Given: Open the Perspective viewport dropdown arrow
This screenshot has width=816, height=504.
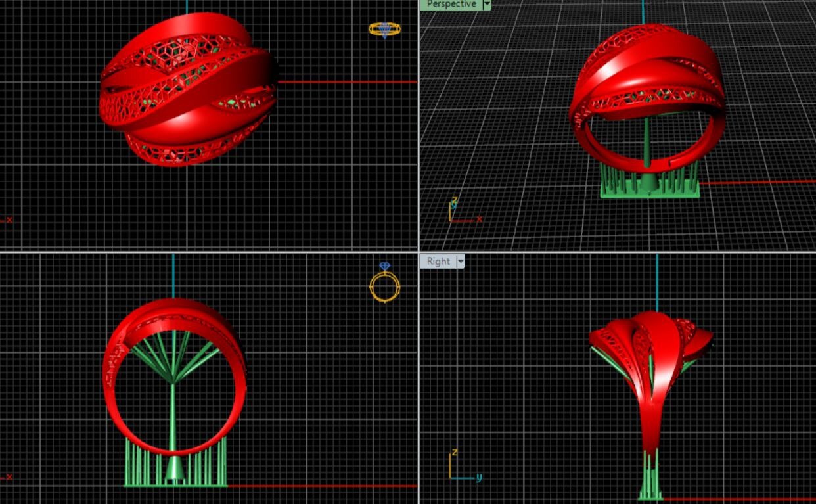Looking at the screenshot, I should (487, 5).
